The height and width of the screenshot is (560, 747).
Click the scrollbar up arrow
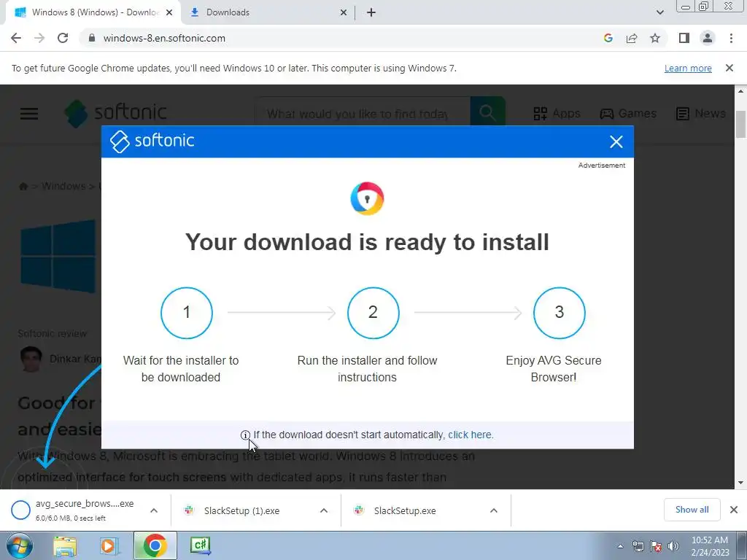740,91
